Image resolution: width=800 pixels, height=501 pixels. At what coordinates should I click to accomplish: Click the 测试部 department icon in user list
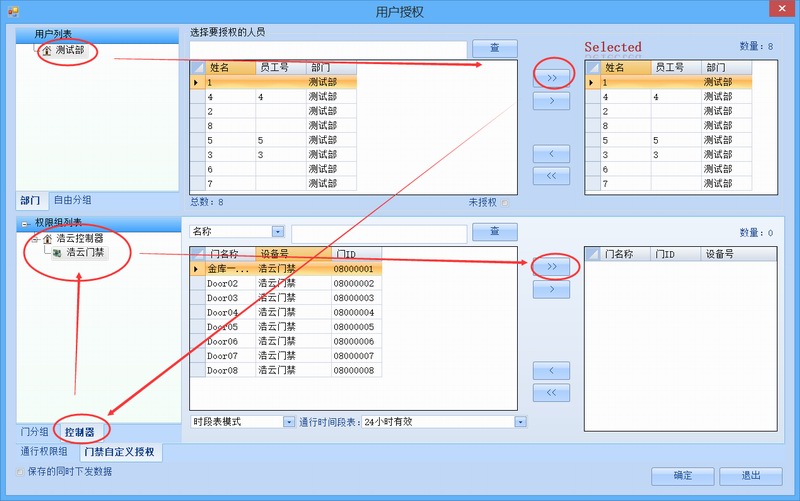[47, 50]
